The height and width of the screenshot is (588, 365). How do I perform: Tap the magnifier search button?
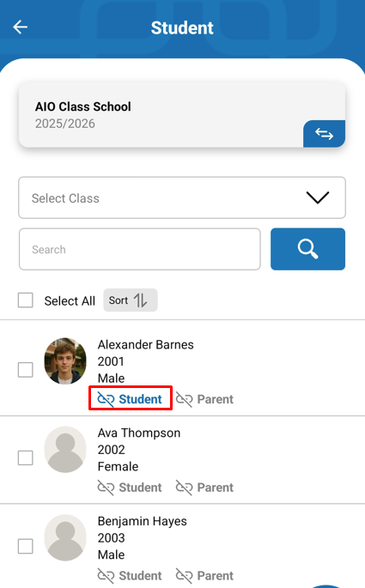click(307, 249)
